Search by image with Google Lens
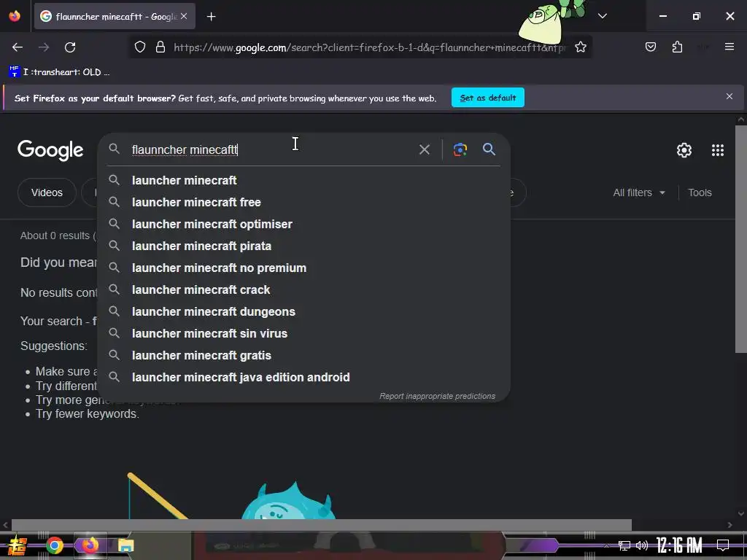 (x=460, y=149)
